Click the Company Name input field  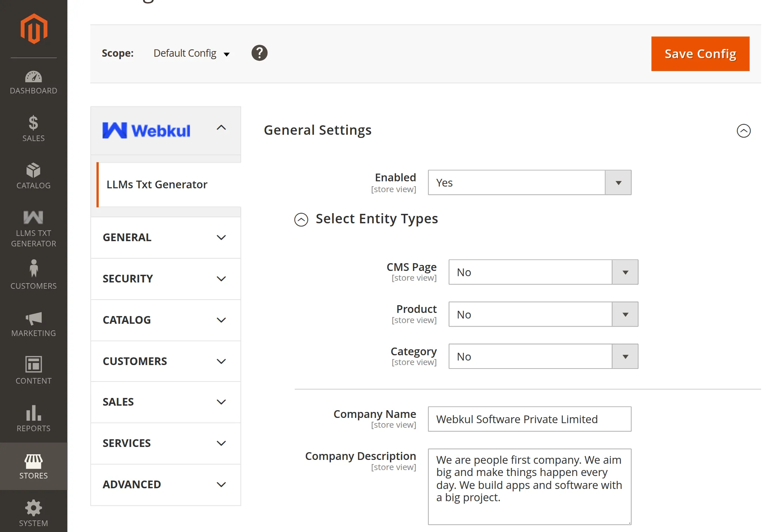[529, 419]
